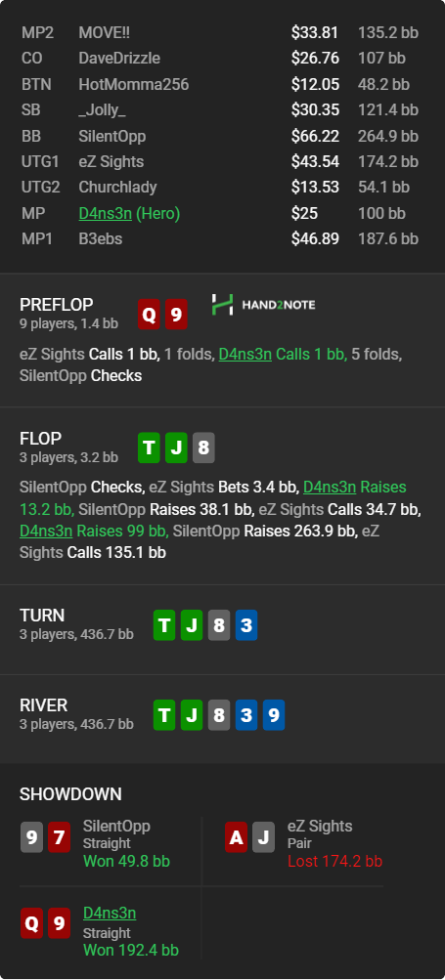Click the preflop red 9 hole card
The height and width of the screenshot is (980, 445).
(x=176, y=315)
